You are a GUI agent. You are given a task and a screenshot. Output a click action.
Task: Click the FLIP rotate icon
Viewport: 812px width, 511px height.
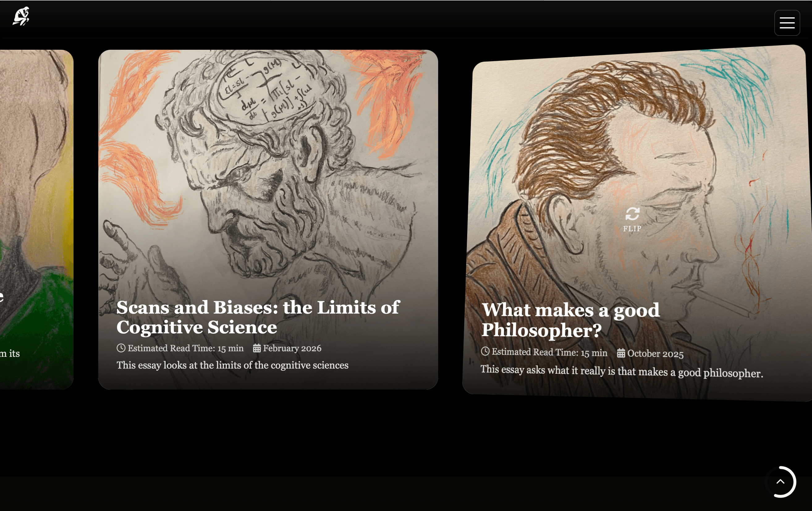(632, 214)
